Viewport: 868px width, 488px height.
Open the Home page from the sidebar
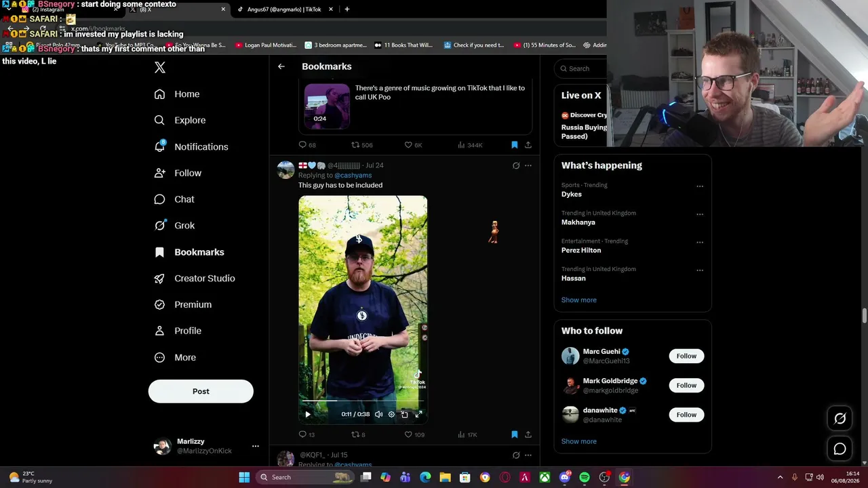[x=176, y=94]
